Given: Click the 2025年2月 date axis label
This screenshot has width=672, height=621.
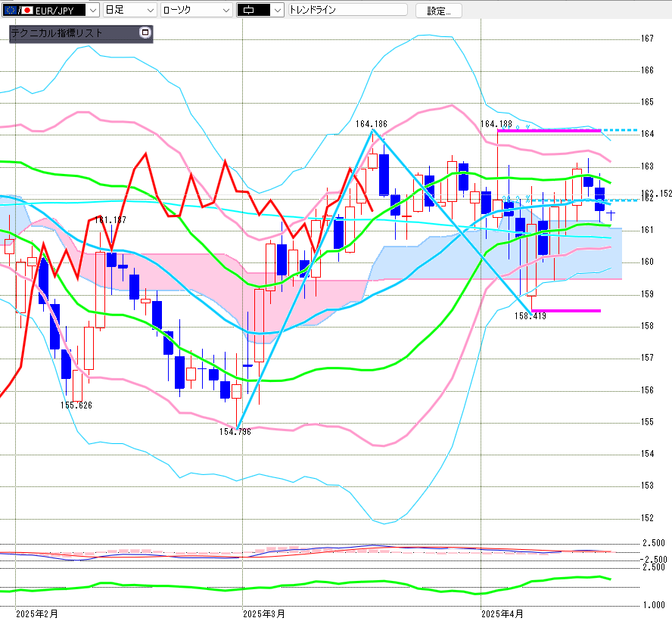Looking at the screenshot, I should coord(37,614).
